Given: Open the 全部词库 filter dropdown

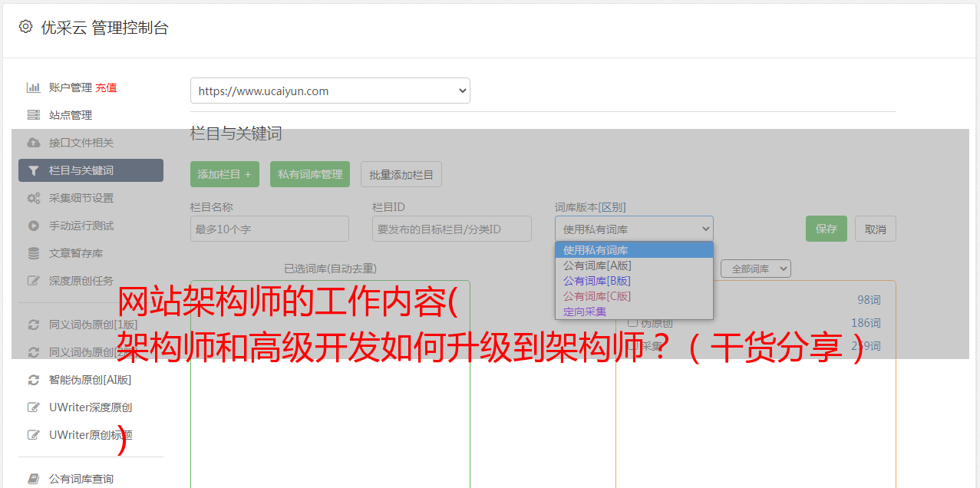Looking at the screenshot, I should (x=755, y=269).
